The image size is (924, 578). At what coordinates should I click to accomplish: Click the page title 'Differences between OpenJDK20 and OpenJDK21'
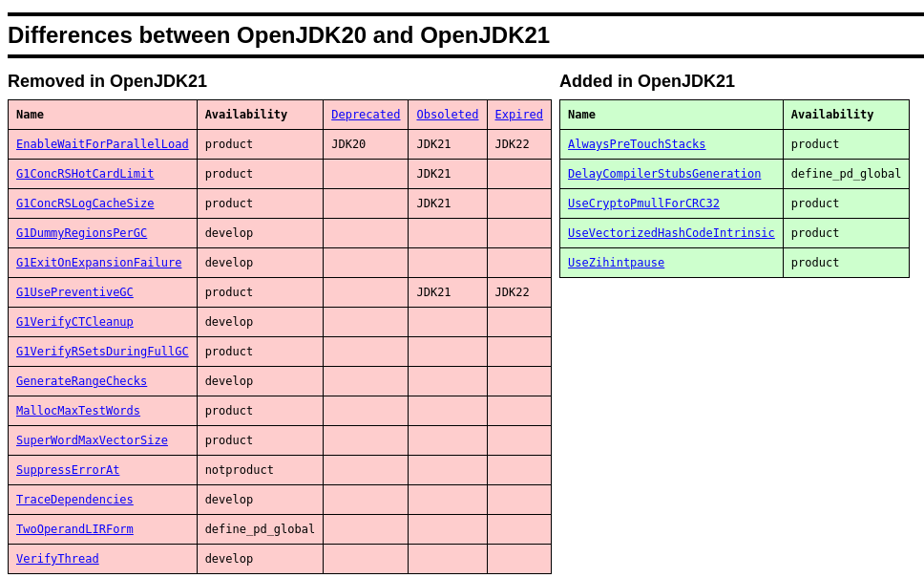click(279, 35)
